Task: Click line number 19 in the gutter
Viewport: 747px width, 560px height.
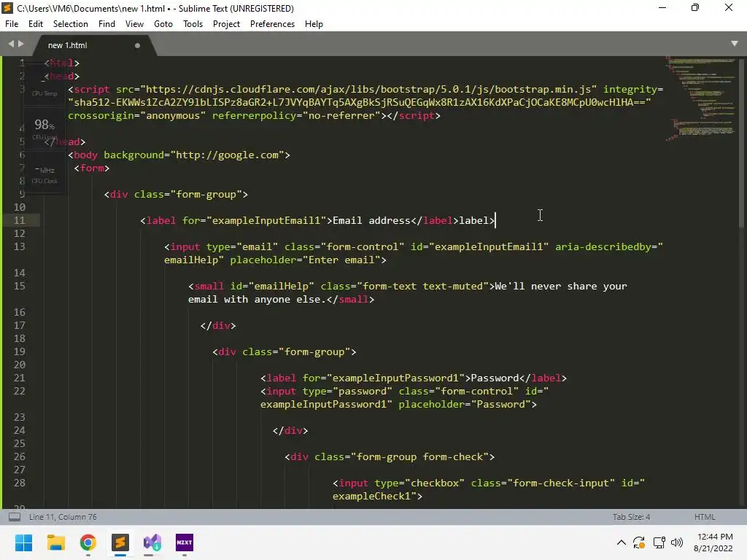Action: coord(19,352)
